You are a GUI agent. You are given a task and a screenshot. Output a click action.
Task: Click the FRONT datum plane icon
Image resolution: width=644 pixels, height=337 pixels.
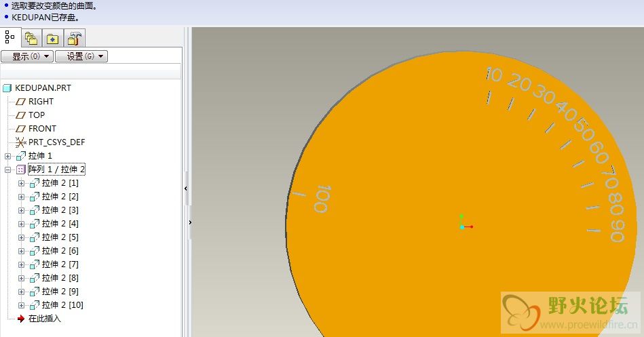20,128
